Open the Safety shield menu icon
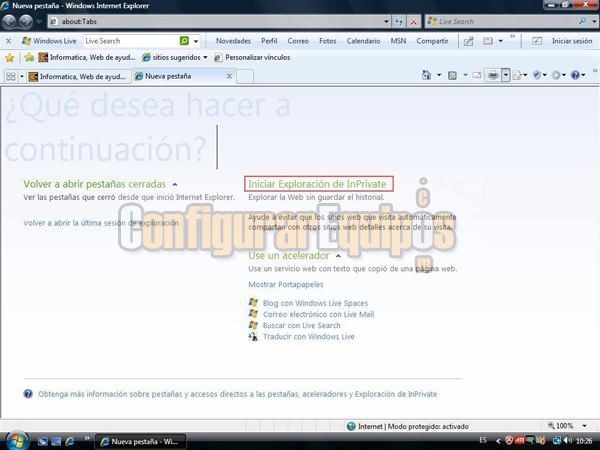This screenshot has height=450, width=600. coord(537,75)
